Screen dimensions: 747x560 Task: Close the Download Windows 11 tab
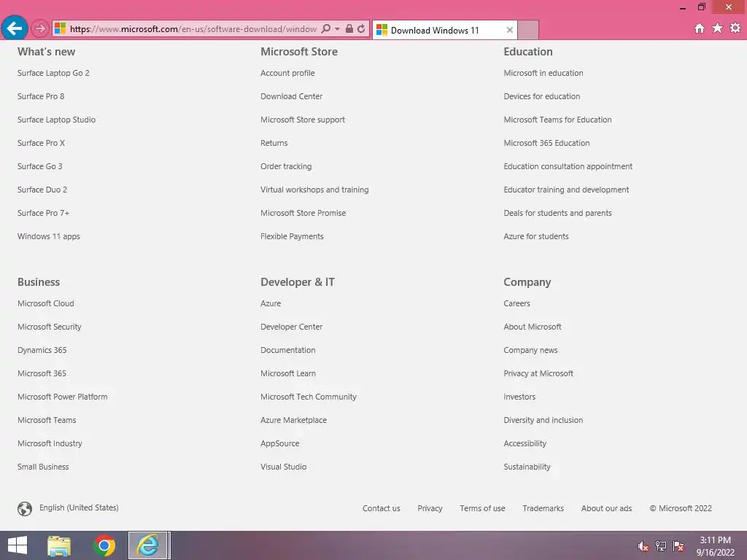(509, 30)
